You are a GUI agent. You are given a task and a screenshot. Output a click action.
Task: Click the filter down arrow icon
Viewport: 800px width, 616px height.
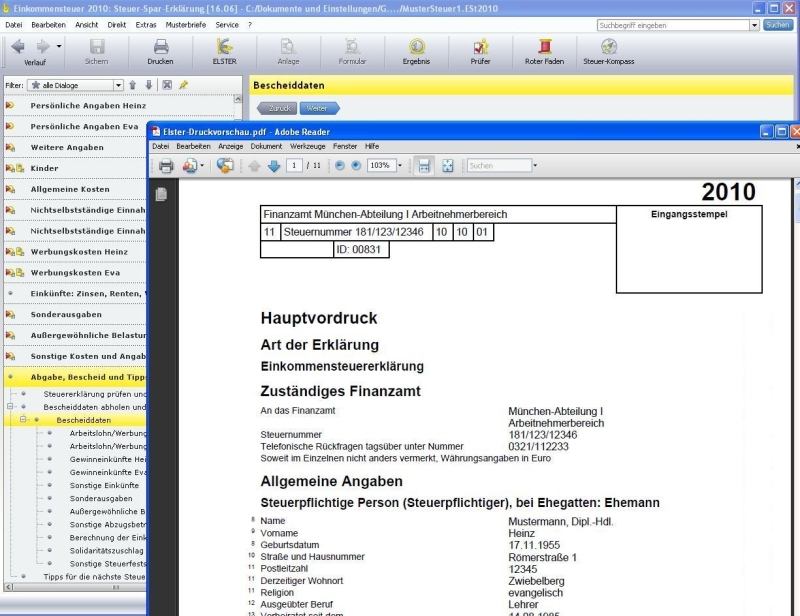point(148,85)
